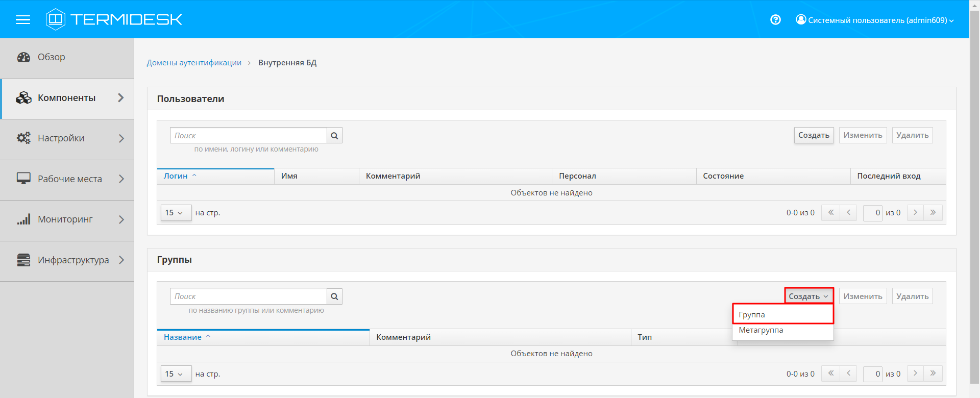Go to next page in groups table

click(x=915, y=374)
